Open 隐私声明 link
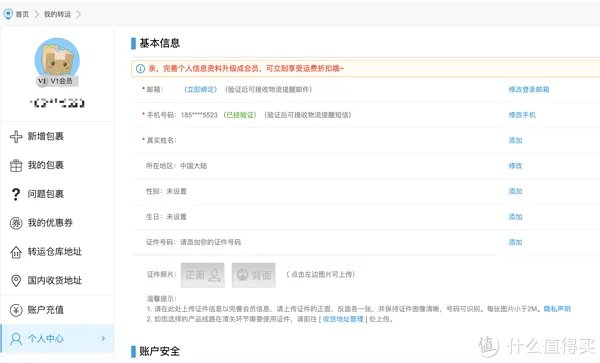Viewport: 600px width, 363px height. tap(557, 309)
